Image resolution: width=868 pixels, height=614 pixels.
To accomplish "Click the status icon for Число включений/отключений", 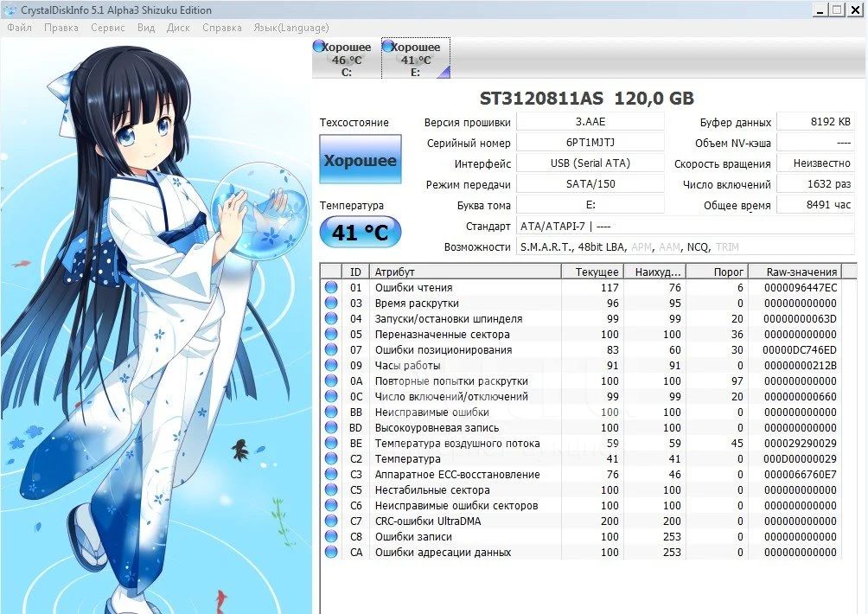I will 331,396.
